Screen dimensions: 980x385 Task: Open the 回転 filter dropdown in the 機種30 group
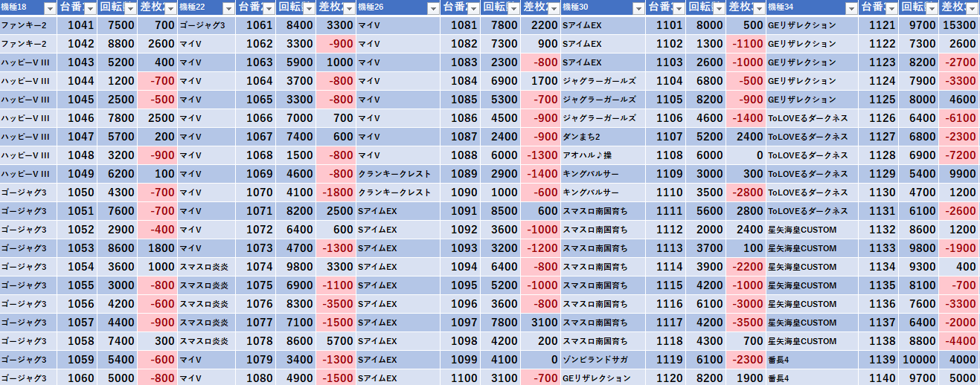(718, 8)
